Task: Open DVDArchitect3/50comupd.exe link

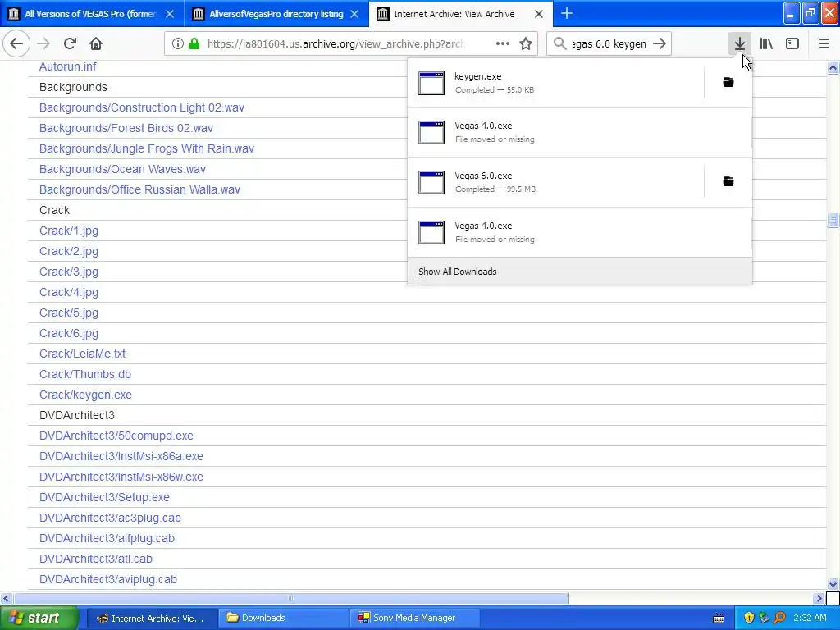Action: coord(116,436)
